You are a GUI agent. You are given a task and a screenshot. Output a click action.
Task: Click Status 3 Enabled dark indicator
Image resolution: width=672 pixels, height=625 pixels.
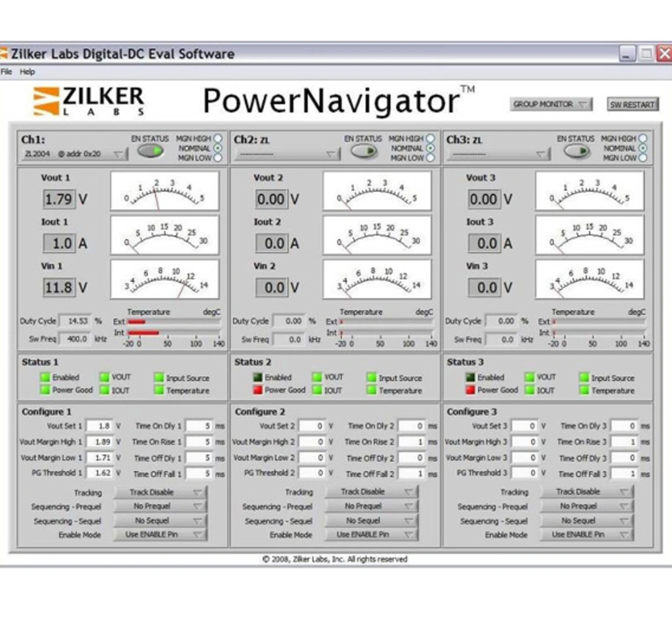click(x=470, y=377)
